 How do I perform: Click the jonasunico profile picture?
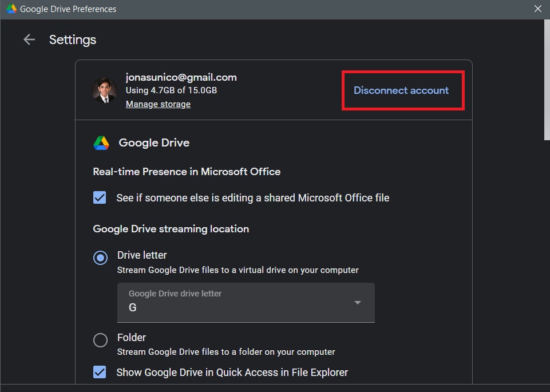105,90
